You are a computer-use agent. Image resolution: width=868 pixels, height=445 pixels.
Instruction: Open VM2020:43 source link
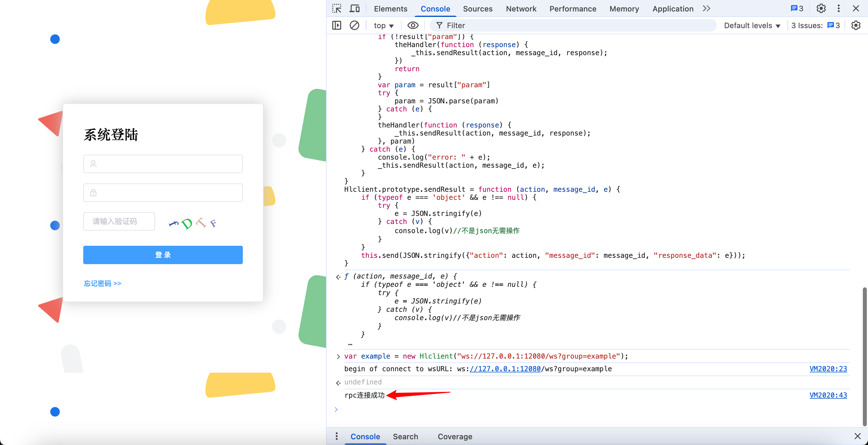pyautogui.click(x=828, y=395)
